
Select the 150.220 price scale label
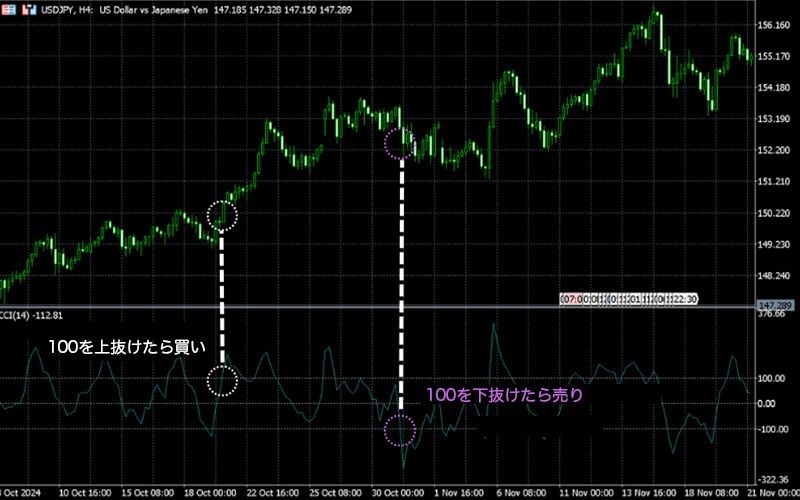(x=774, y=213)
